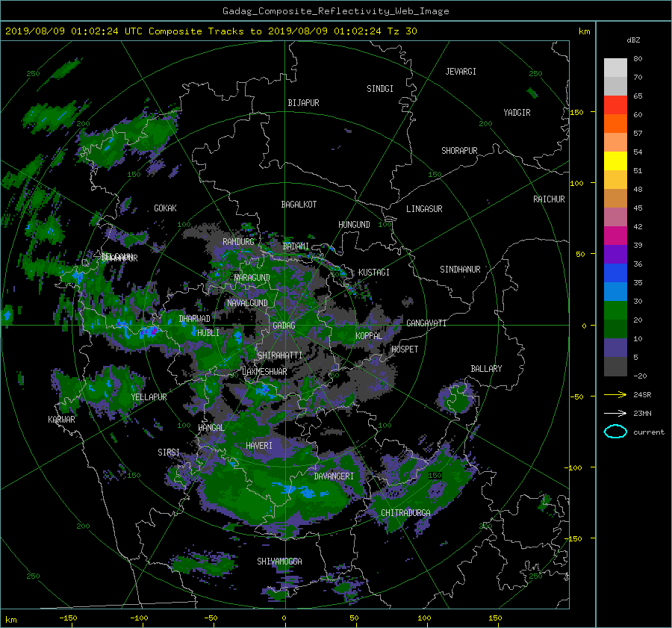672x628 pixels.
Task: Click the LINGASUR city label
Action: tap(424, 209)
